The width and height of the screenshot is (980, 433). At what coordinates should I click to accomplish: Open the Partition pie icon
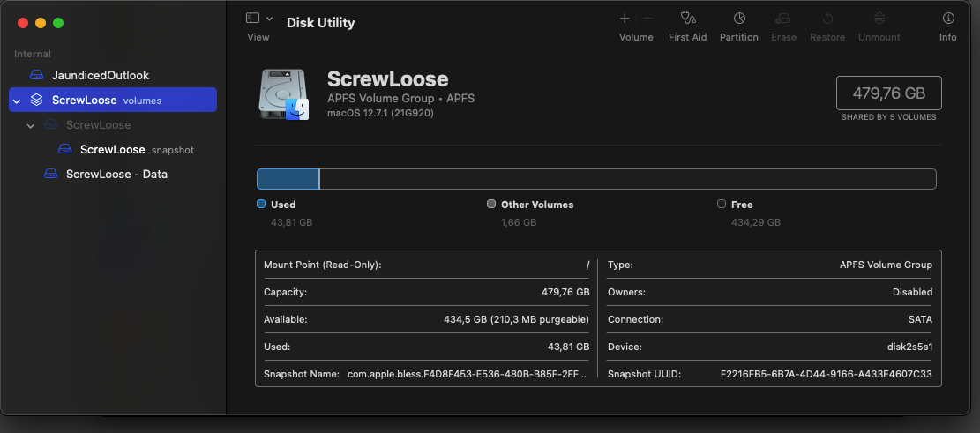click(739, 19)
